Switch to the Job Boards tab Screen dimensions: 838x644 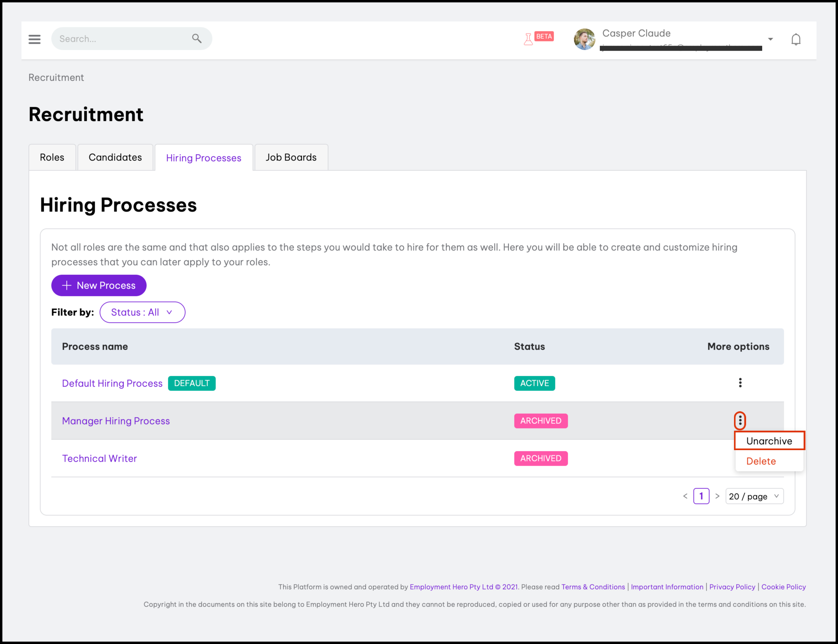tap(291, 157)
